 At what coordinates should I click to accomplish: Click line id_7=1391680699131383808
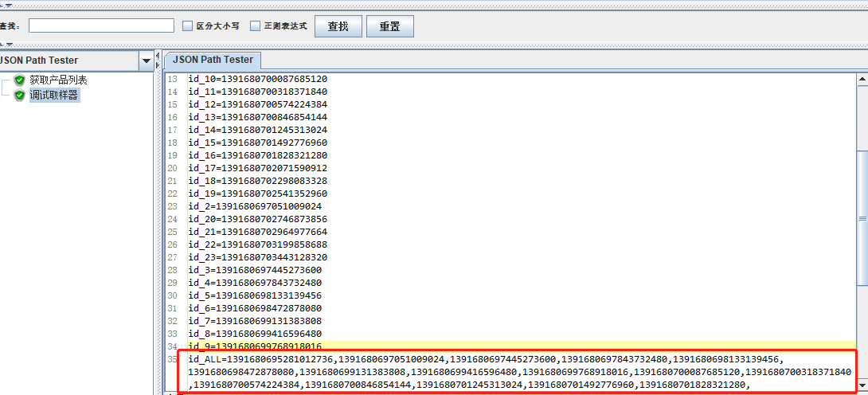255,321
